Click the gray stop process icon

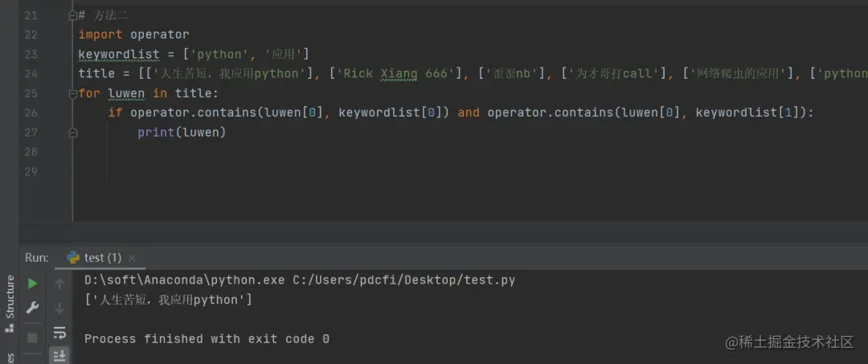(33, 337)
